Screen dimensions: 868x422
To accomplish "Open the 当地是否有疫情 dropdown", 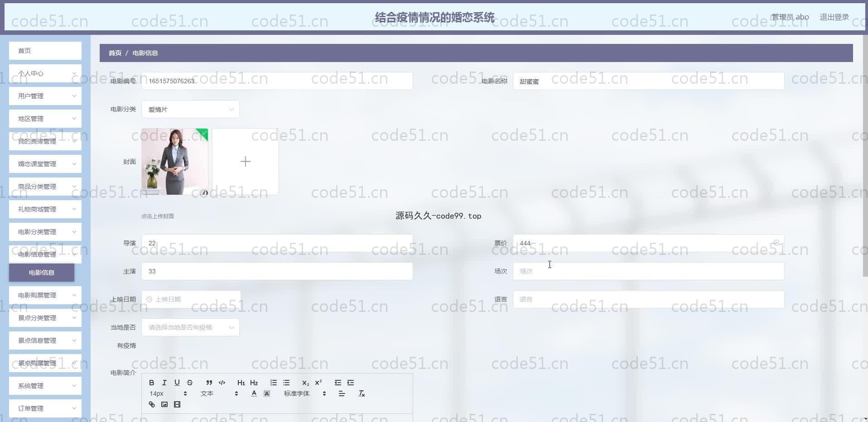I will click(190, 327).
